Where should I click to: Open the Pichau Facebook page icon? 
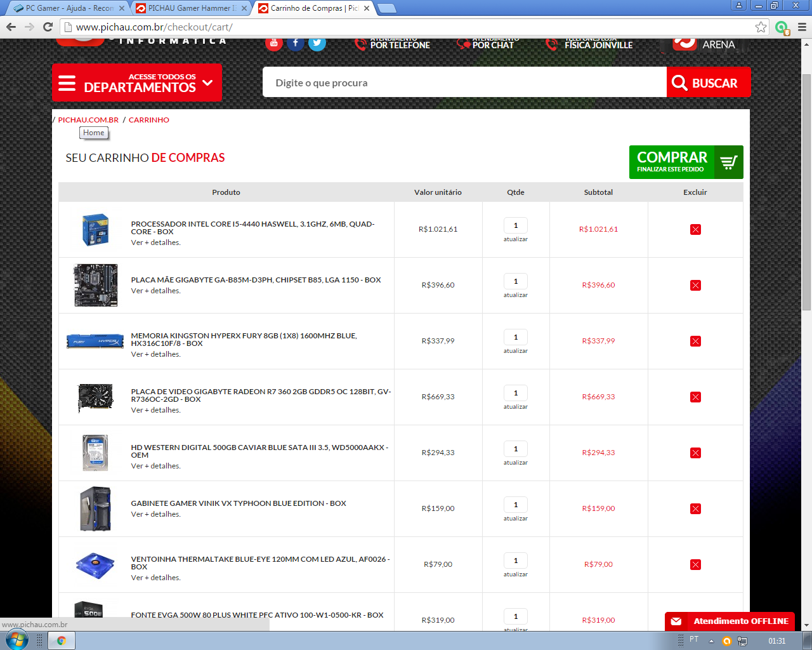(x=296, y=43)
